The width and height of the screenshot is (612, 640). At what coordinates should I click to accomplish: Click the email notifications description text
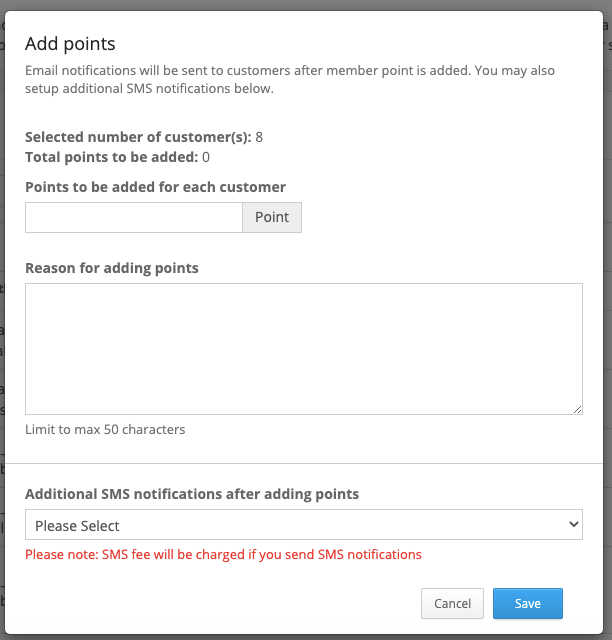click(x=290, y=80)
